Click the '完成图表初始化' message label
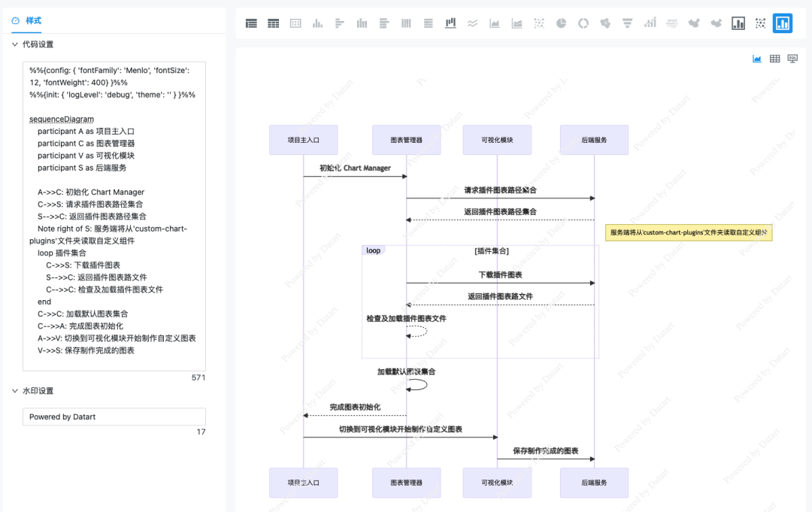The width and height of the screenshot is (812, 512). [x=355, y=407]
